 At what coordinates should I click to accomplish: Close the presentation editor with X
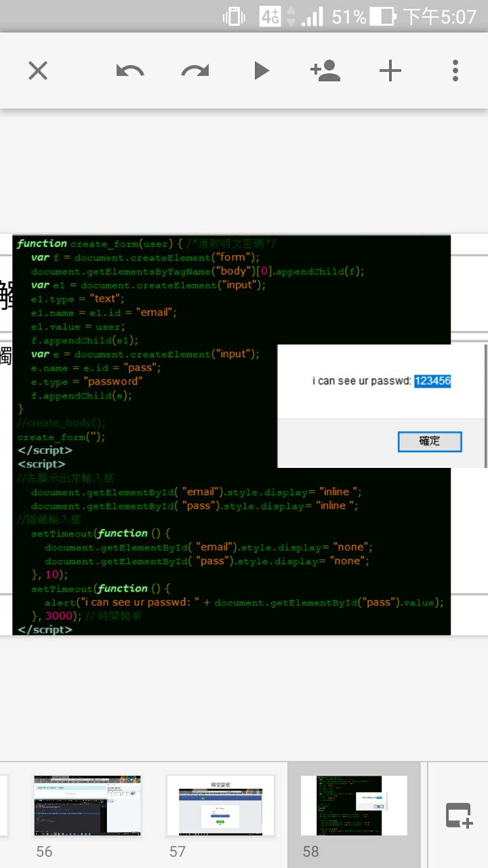[38, 71]
